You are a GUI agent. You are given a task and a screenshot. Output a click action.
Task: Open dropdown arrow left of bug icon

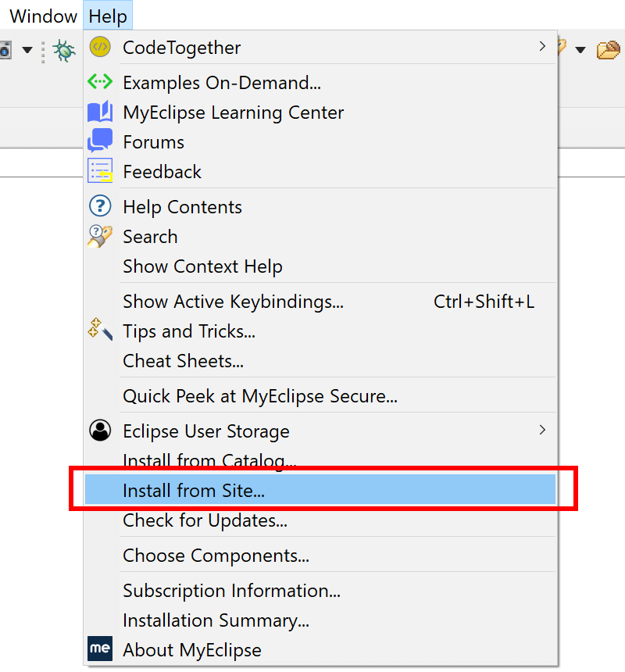(x=27, y=50)
